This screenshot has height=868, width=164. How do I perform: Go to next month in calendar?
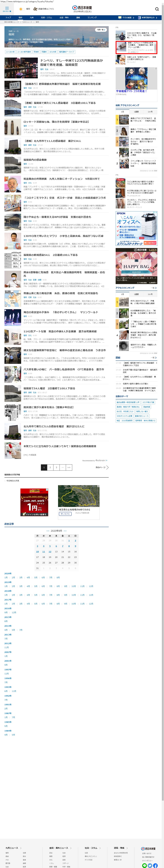pyautogui.click(x=65, y=531)
